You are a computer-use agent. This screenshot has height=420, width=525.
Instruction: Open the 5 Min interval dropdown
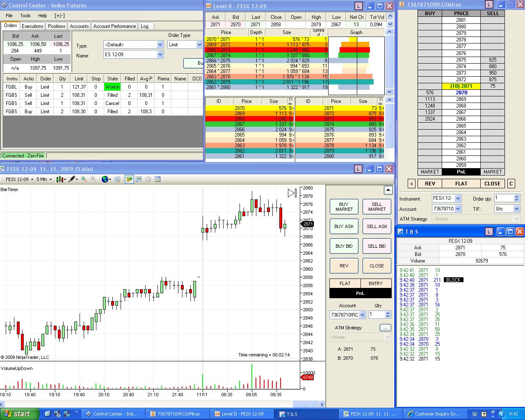tap(44, 179)
